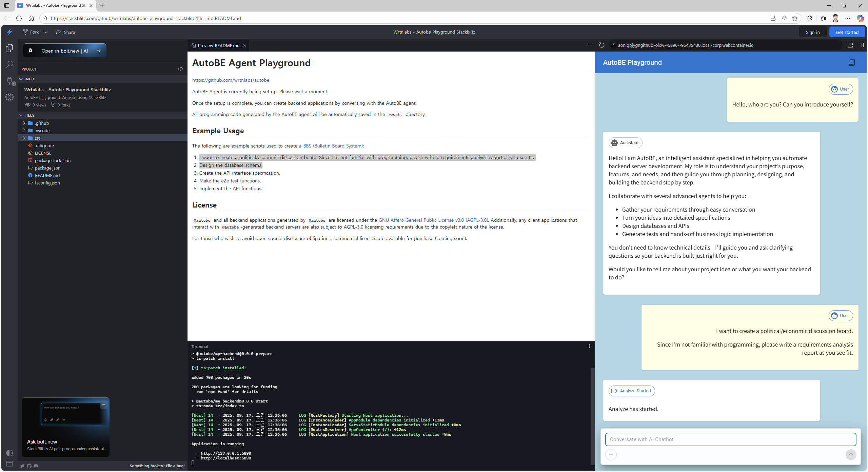
Task: Minimize the Ask bolt.new popup card
Action: click(104, 405)
